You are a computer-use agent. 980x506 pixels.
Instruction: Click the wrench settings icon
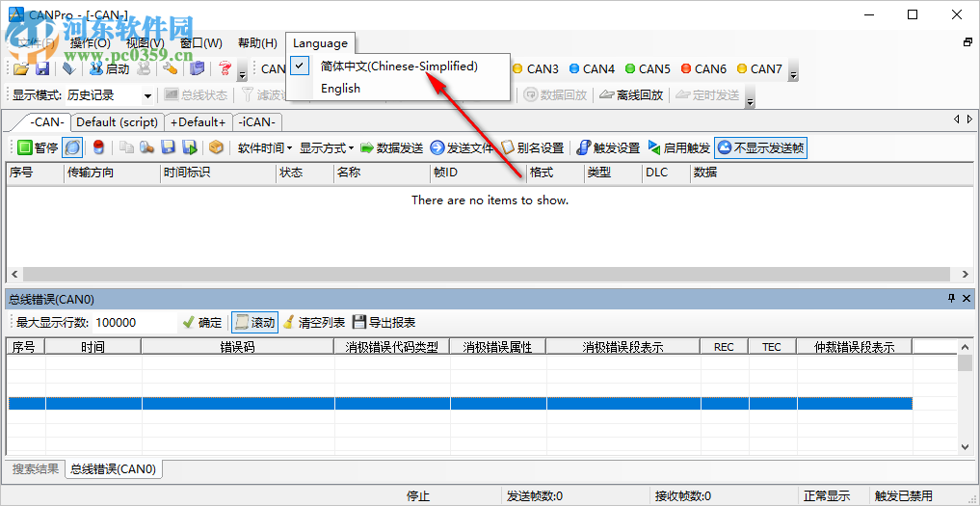coord(170,68)
